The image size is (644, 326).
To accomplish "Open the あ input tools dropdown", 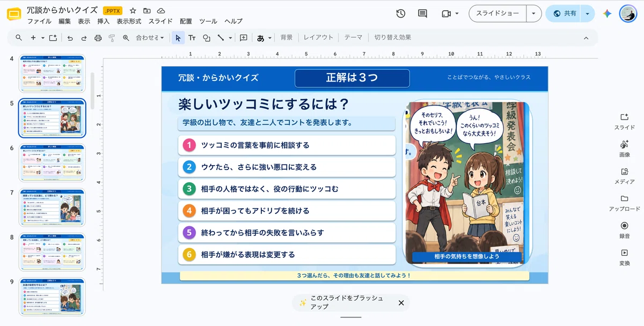I will tap(264, 38).
